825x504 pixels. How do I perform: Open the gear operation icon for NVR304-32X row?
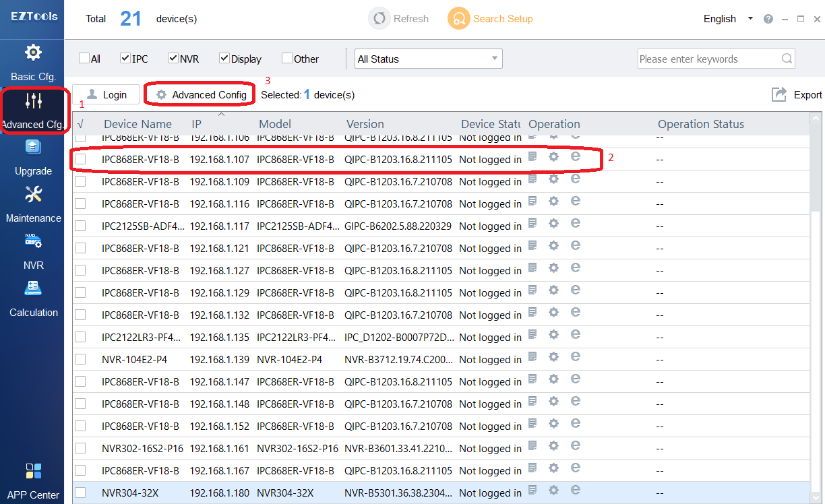pos(553,490)
